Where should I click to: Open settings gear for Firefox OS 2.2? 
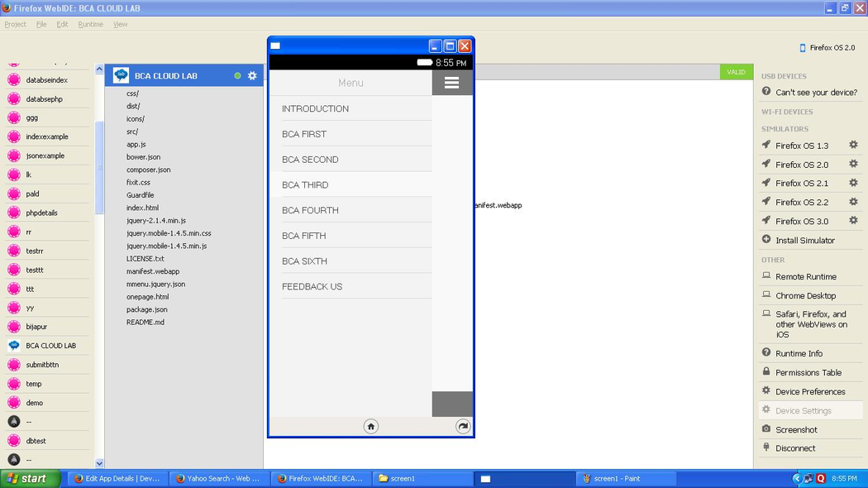point(853,203)
